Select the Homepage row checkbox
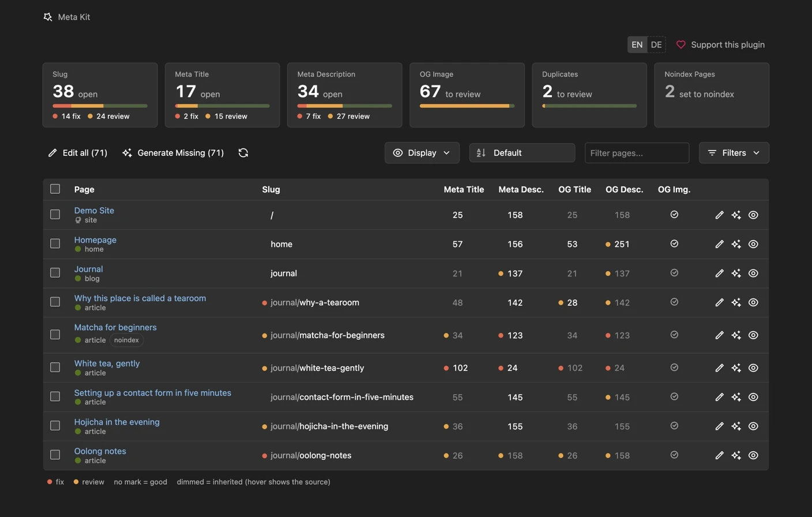Screen dimensions: 812x517 click(55, 243)
